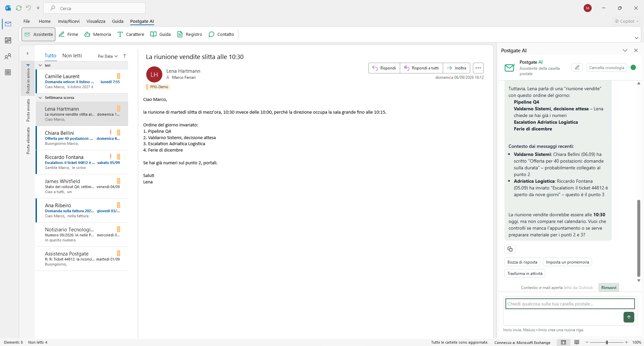Click the pencil new-chat icon in the Postgate panel
Image resolution: width=644 pixels, height=346 pixels.
tap(577, 67)
